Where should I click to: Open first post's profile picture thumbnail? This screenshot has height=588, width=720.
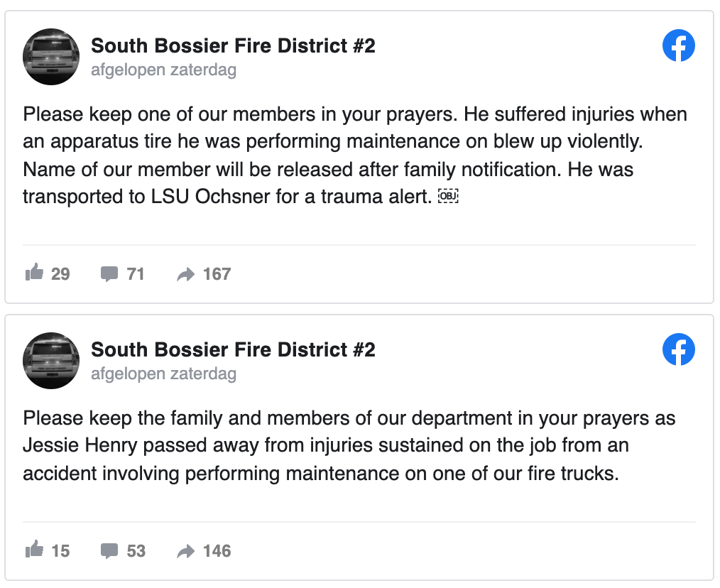pos(51,57)
